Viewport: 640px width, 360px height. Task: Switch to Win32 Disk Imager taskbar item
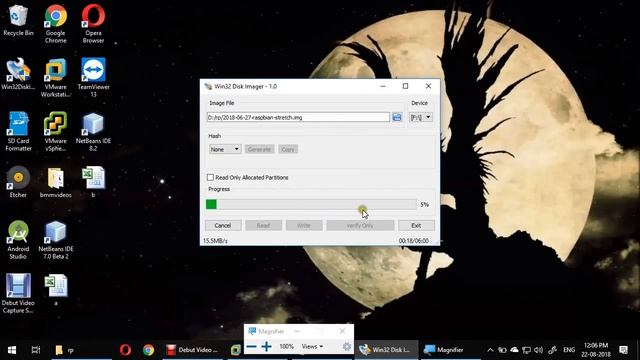click(386, 350)
